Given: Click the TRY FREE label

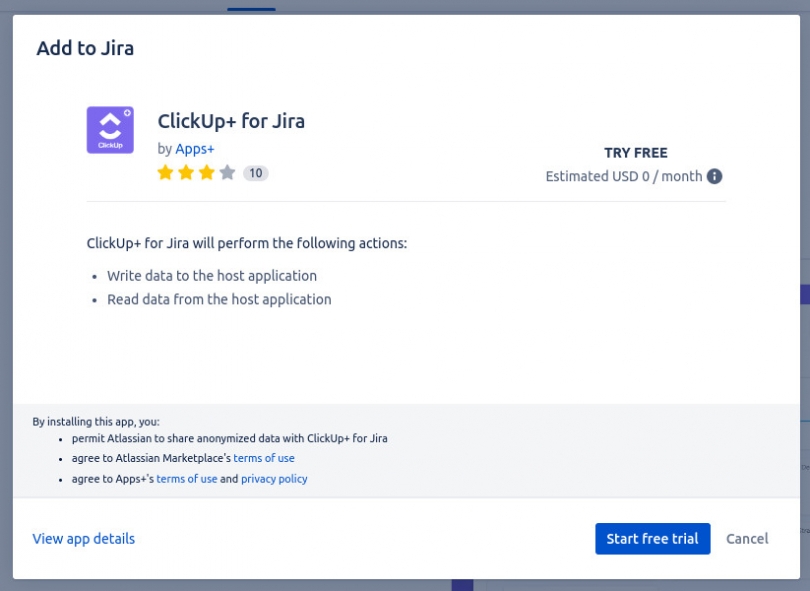Looking at the screenshot, I should (x=635, y=152).
